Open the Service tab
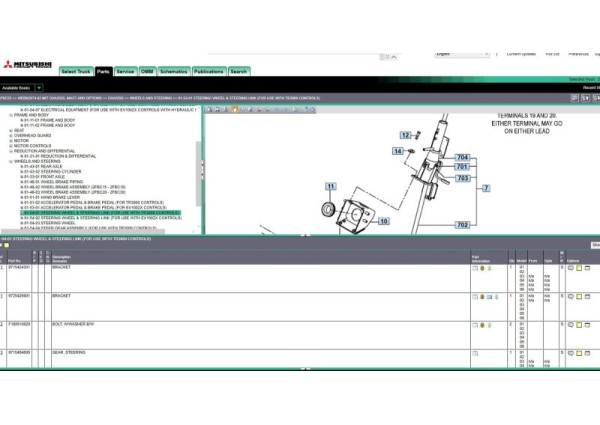Screen dimensions: 600x425 pos(125,72)
